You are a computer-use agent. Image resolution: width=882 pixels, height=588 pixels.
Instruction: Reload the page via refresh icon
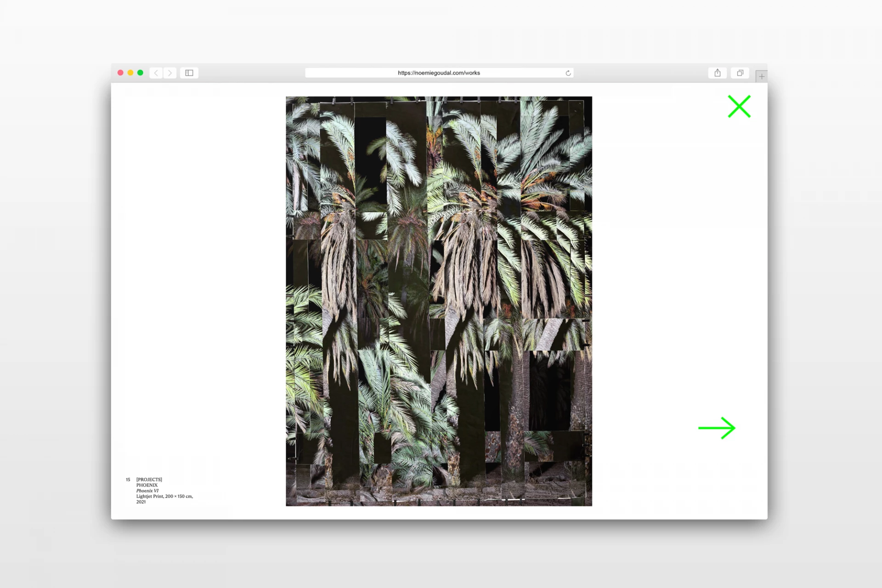568,73
